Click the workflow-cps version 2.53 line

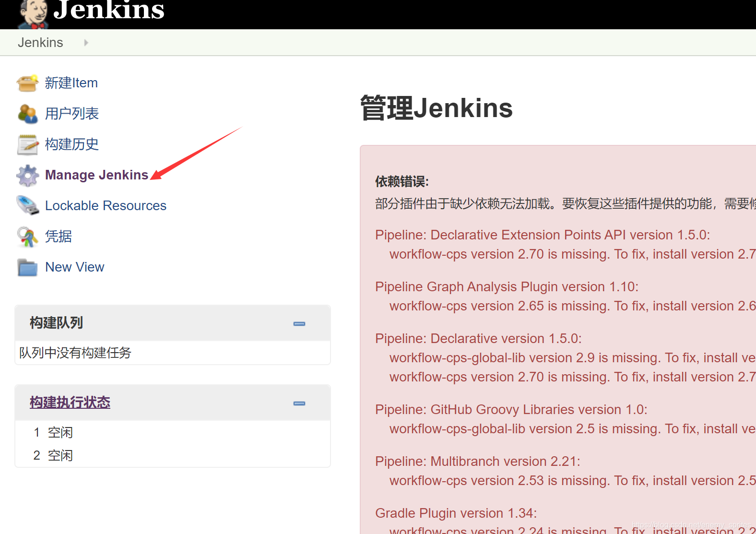[x=573, y=481]
